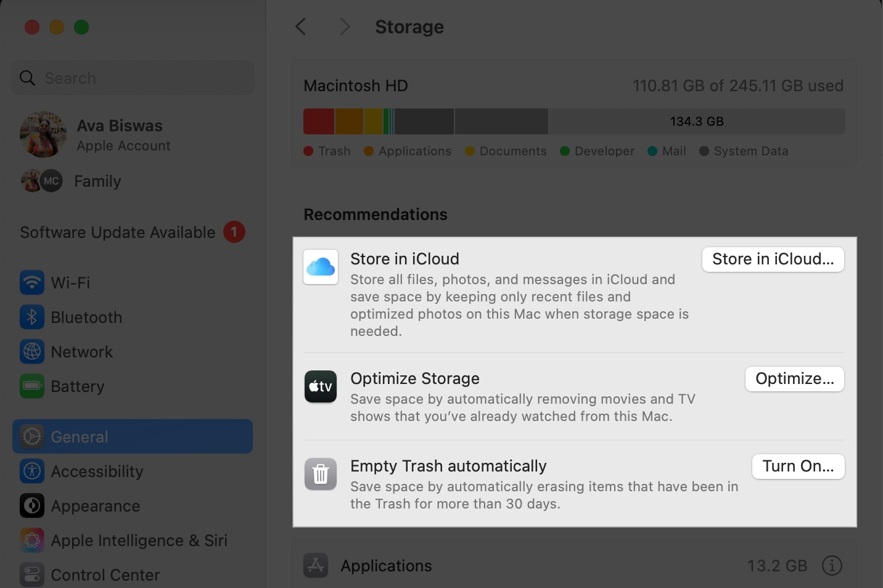
Task: Open Bluetooth settings
Action: coord(86,317)
